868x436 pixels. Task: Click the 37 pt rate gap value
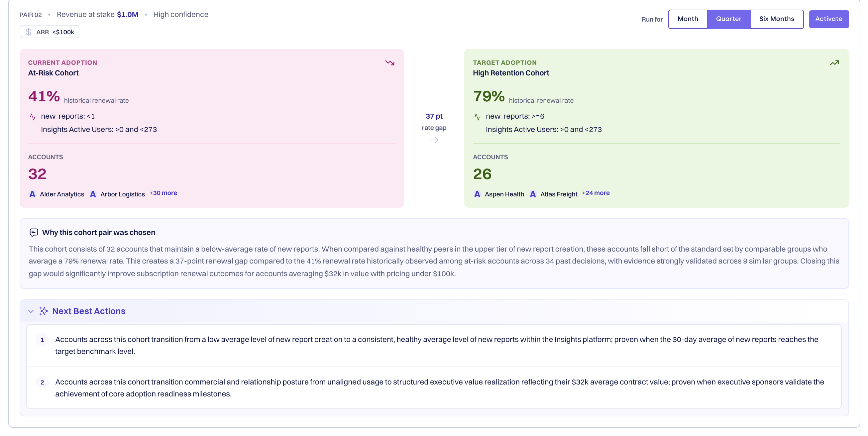pyautogui.click(x=434, y=116)
